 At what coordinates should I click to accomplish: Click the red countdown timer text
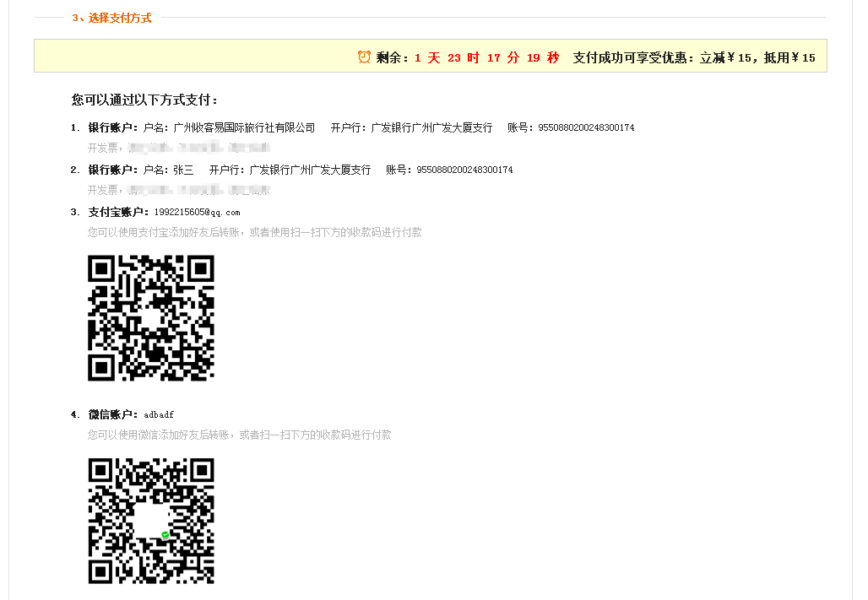click(486, 57)
